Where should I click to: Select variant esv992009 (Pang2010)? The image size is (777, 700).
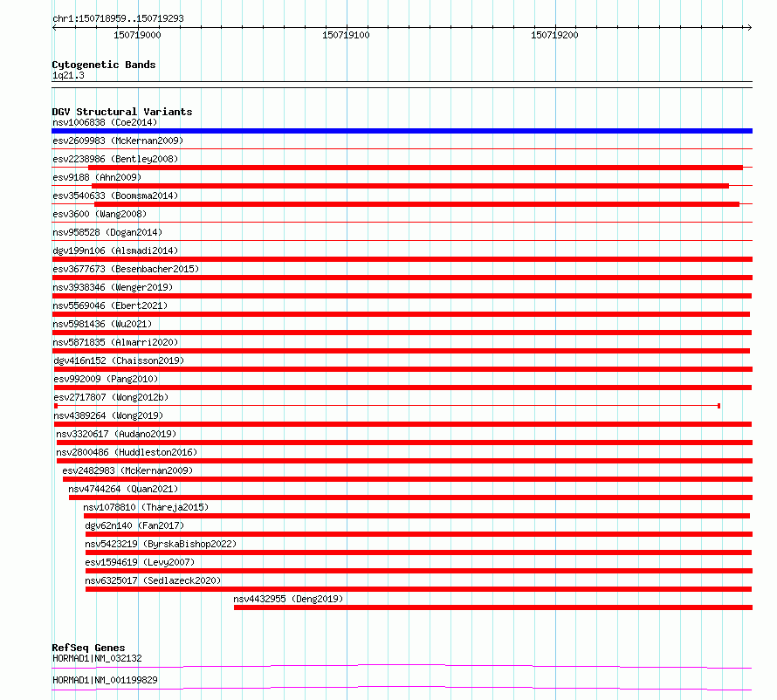(x=106, y=379)
